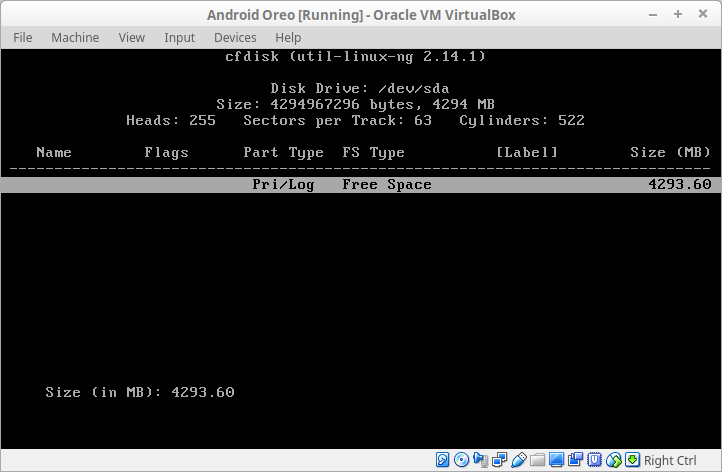The width and height of the screenshot is (722, 472).
Task: Click the Name column header
Action: pyautogui.click(x=54, y=152)
